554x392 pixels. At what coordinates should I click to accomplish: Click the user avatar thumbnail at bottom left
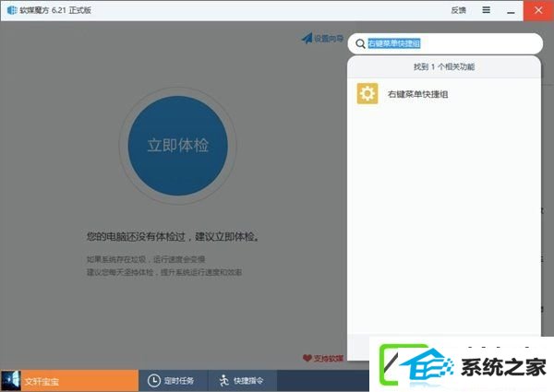click(10, 381)
